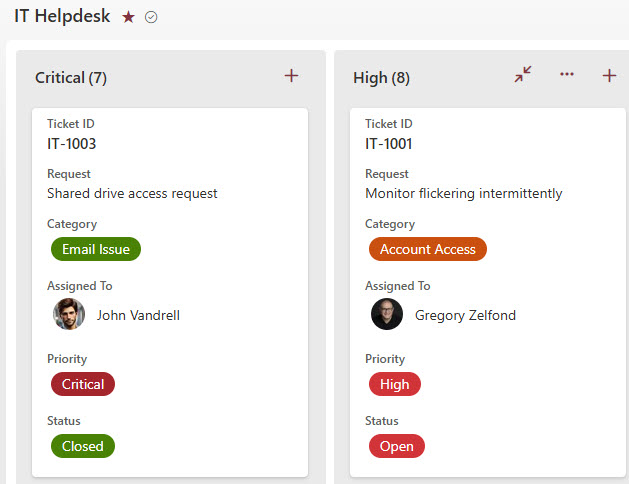Viewport: 629px width, 484px height.
Task: Open ticket IT-1003 card
Action: pyautogui.click(x=170, y=292)
